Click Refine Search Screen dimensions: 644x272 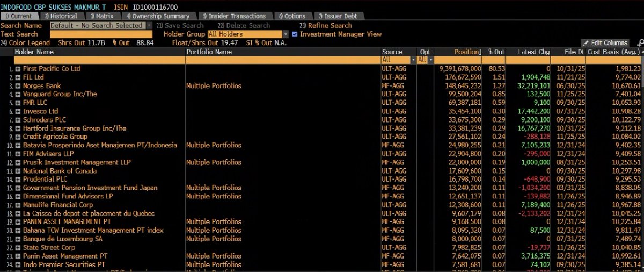[325, 25]
